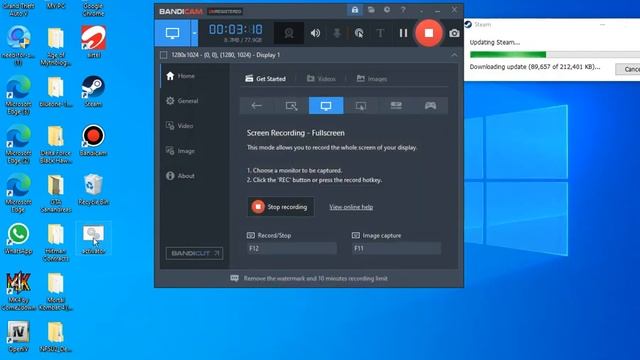Select the activator desktop icon
Viewport: 640px width, 360px height.
[93, 239]
